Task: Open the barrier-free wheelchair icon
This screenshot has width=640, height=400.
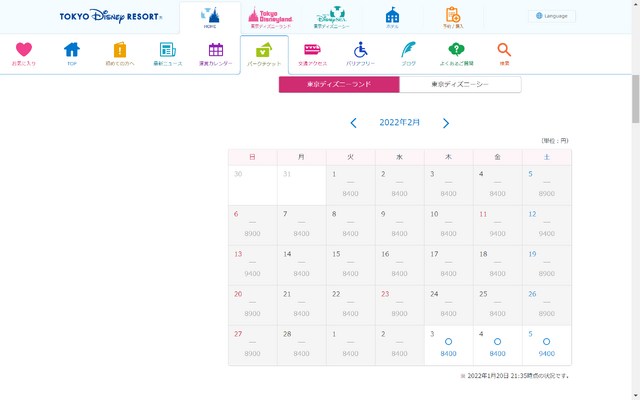Action: click(360, 54)
